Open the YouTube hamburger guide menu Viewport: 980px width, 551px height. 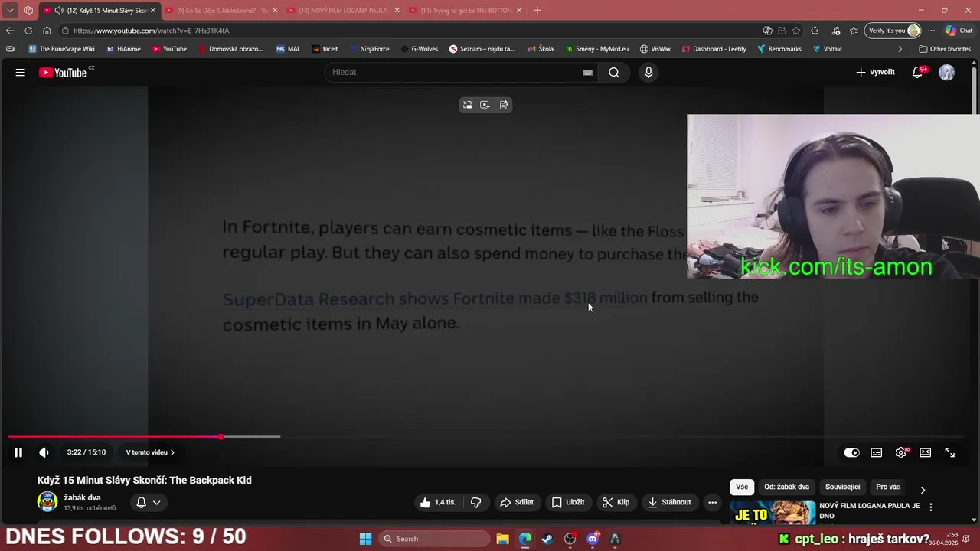(20, 72)
